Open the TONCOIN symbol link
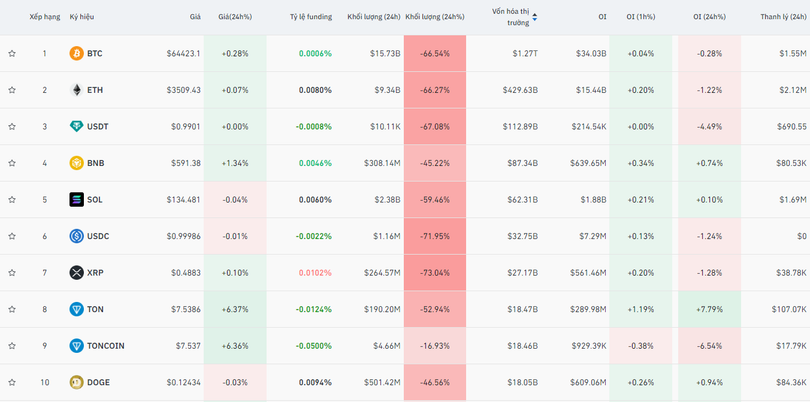810x402 pixels. coord(106,346)
